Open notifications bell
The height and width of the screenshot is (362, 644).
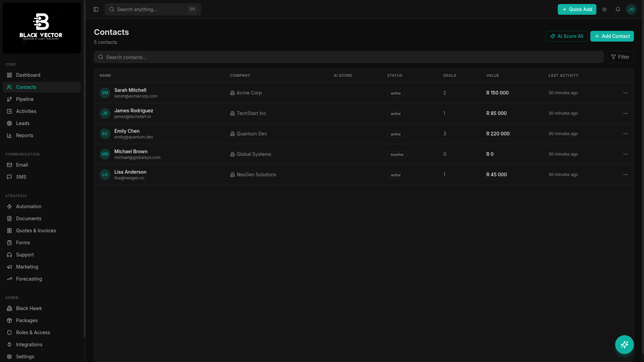coord(618,9)
